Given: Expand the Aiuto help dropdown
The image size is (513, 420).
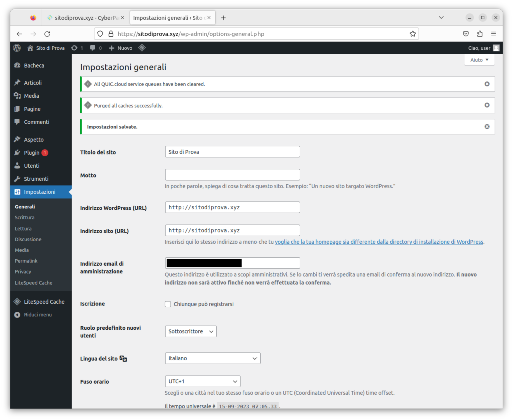Looking at the screenshot, I should point(479,60).
